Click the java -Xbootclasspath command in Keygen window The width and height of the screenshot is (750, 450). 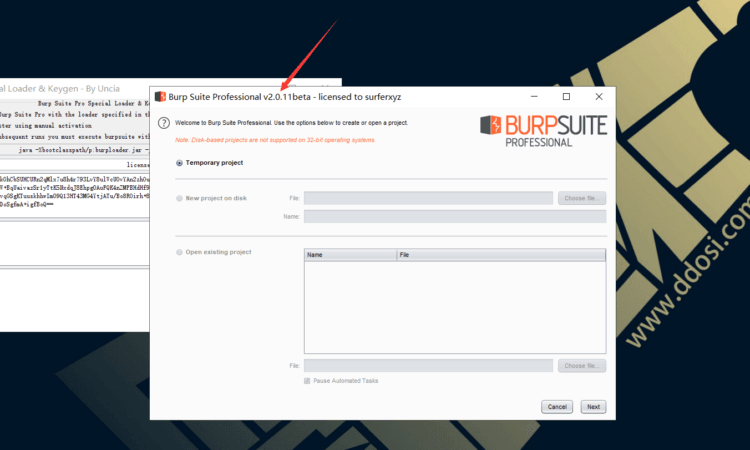click(83, 150)
